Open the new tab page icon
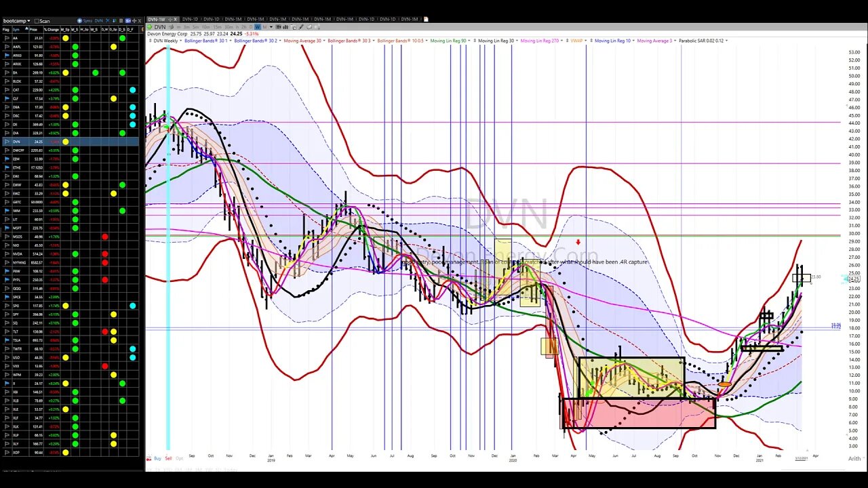 (426, 19)
